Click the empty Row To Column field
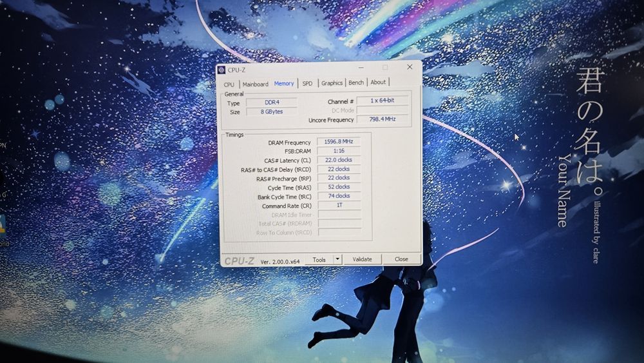644x363 pixels. pos(339,232)
